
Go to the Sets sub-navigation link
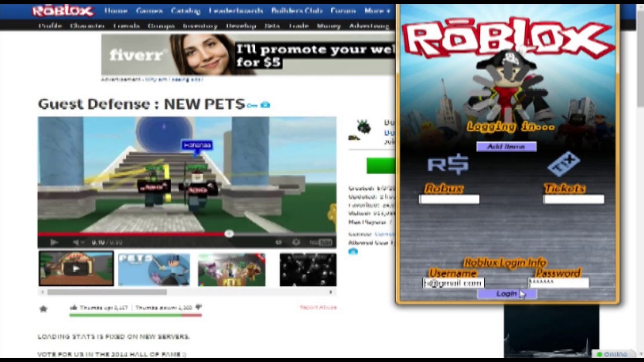tap(272, 26)
